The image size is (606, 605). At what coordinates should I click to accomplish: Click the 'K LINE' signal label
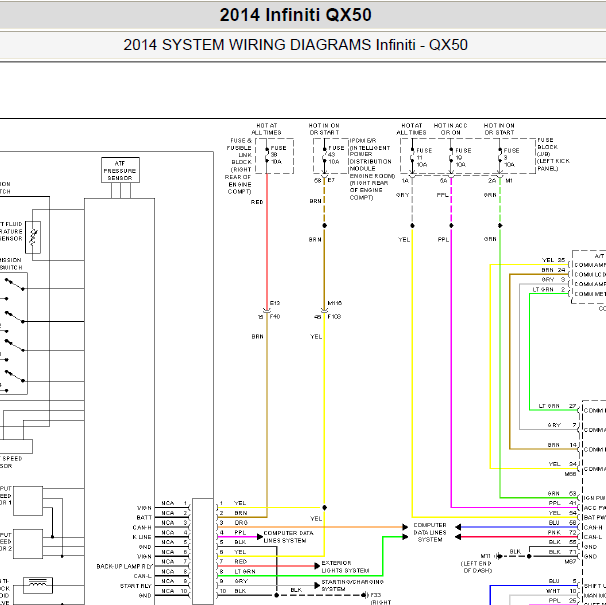point(142,537)
